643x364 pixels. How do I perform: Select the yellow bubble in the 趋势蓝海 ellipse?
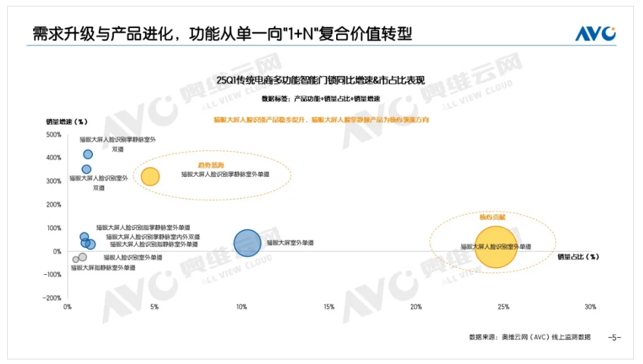click(150, 176)
